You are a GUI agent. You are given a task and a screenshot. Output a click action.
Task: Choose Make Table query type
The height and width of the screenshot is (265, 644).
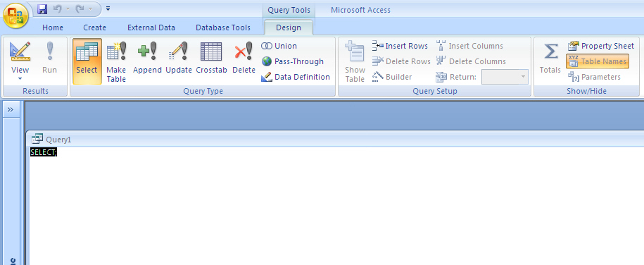click(116, 61)
